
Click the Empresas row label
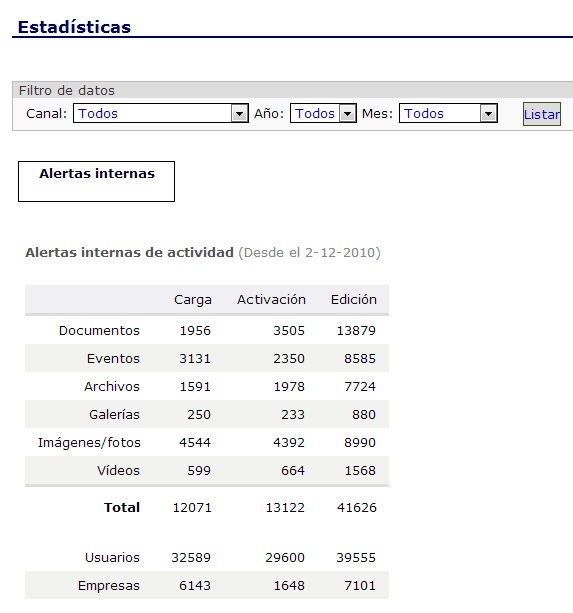click(109, 586)
